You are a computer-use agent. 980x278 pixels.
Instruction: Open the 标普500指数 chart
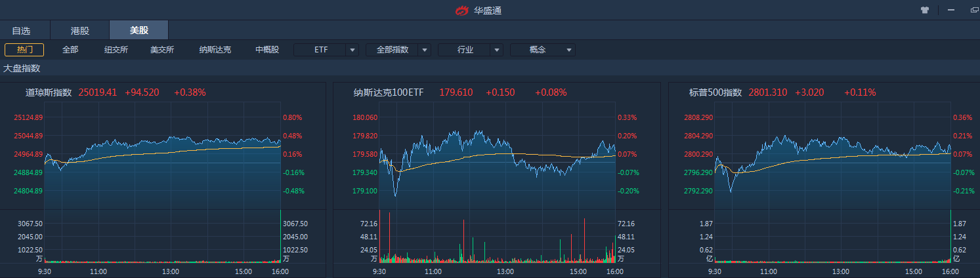coord(715,92)
